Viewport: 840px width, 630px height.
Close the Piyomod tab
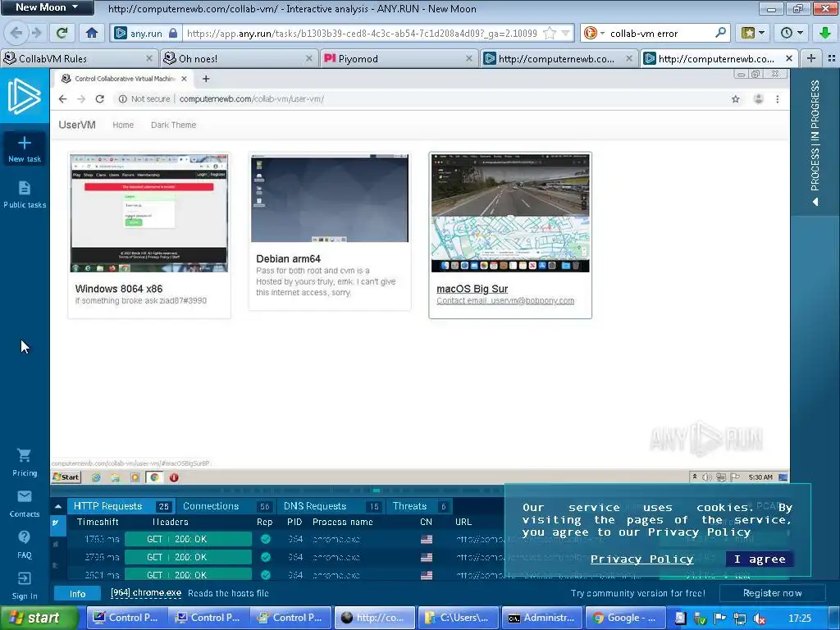click(468, 58)
